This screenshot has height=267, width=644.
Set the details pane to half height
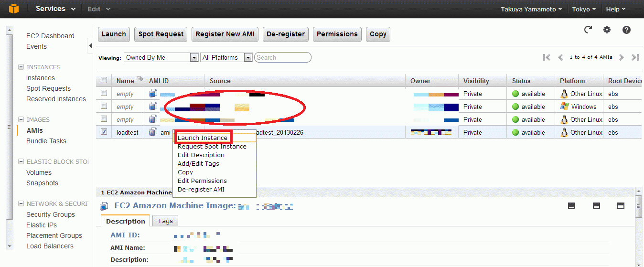(x=596, y=206)
